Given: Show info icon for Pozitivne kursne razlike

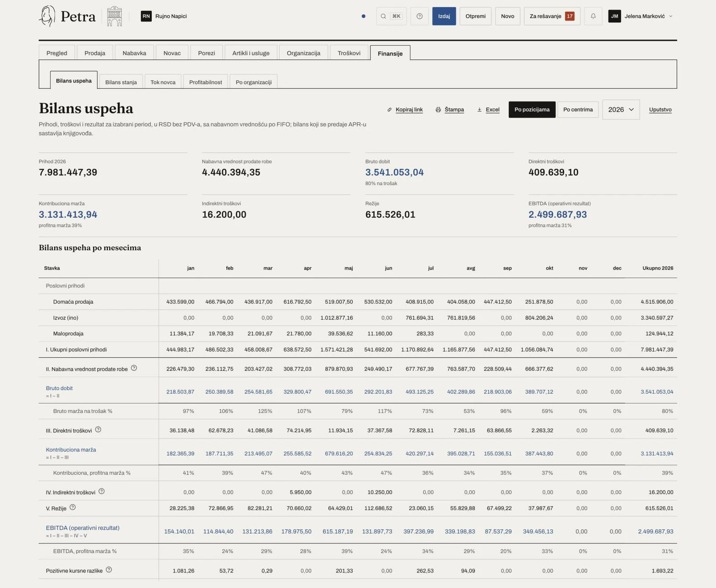Looking at the screenshot, I should click(x=109, y=569).
